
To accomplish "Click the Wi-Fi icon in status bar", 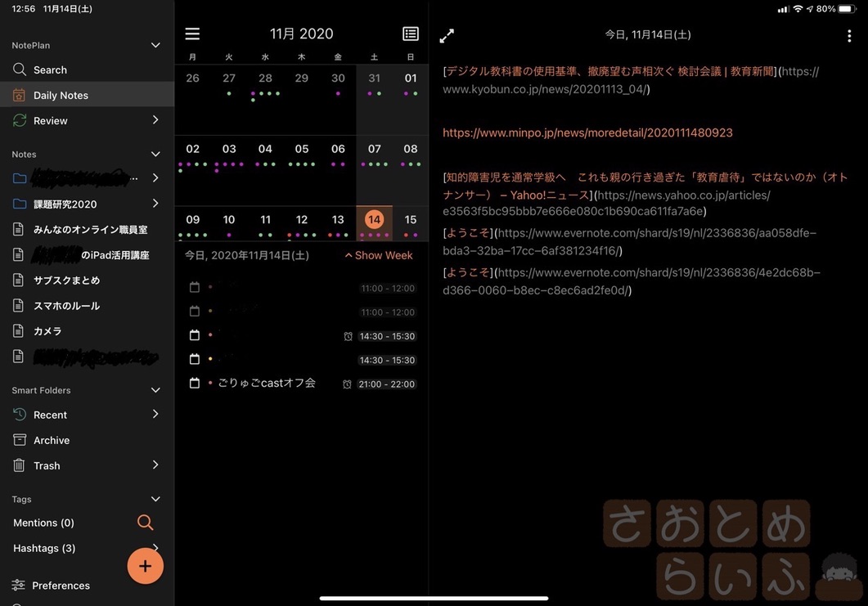I will pos(798,9).
